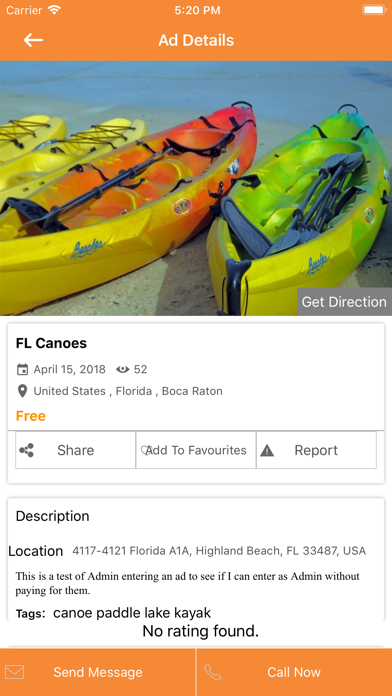Tap the envelope message icon
The height and width of the screenshot is (696, 392).
(15, 672)
